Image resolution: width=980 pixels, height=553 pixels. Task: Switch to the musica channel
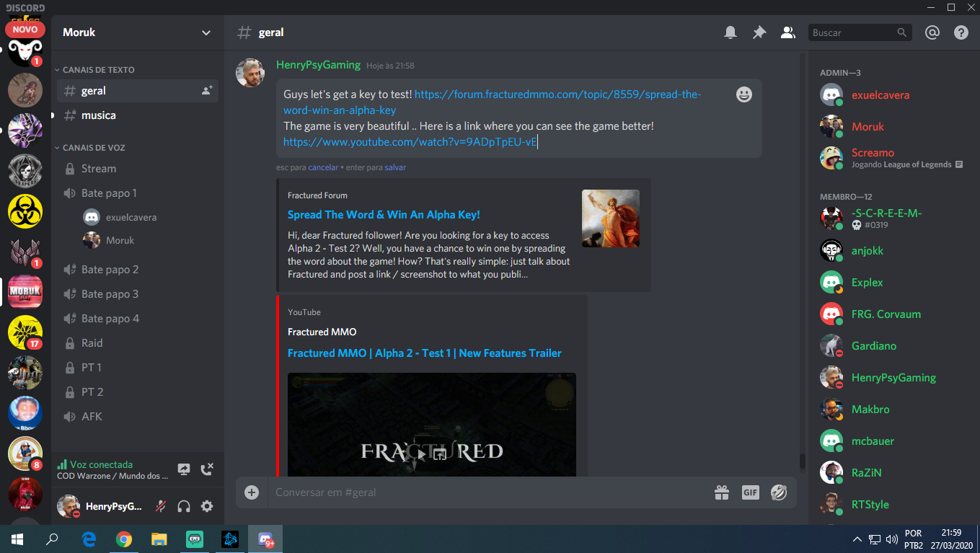pos(137,115)
